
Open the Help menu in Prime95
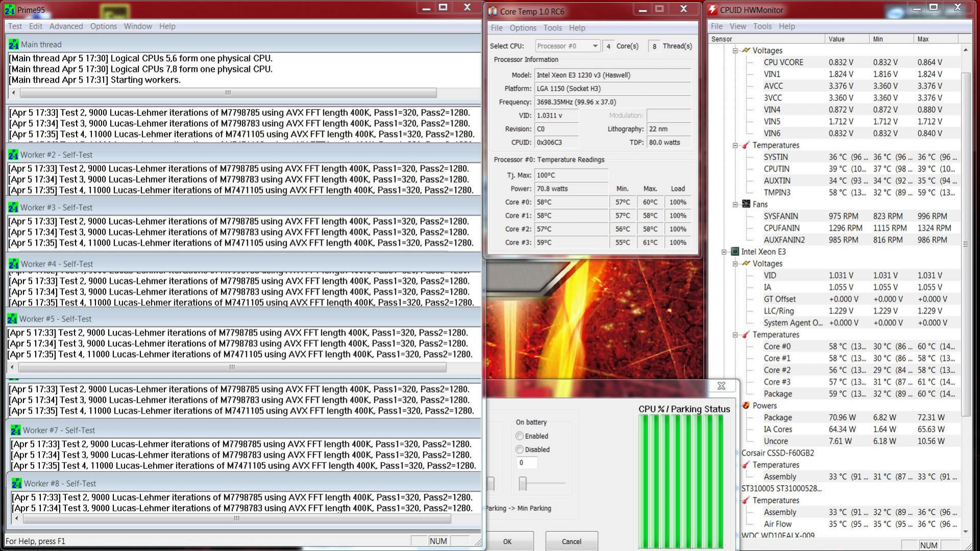click(x=167, y=27)
